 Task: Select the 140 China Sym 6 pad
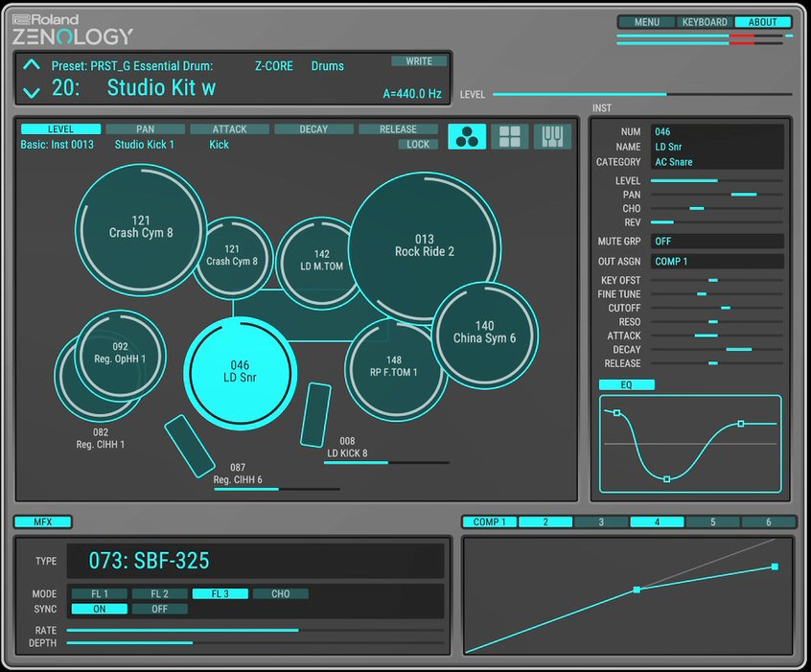click(485, 335)
